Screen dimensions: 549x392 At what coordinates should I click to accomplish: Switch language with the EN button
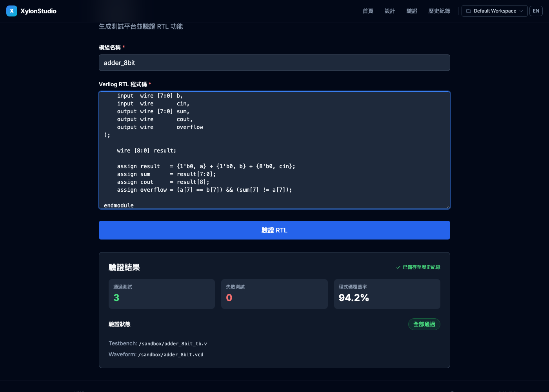(x=536, y=11)
